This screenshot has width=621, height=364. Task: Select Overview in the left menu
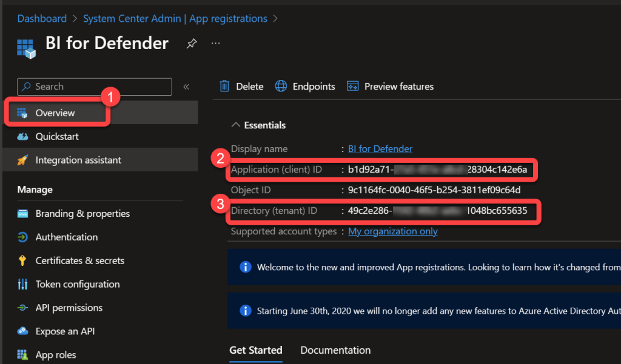click(x=55, y=113)
